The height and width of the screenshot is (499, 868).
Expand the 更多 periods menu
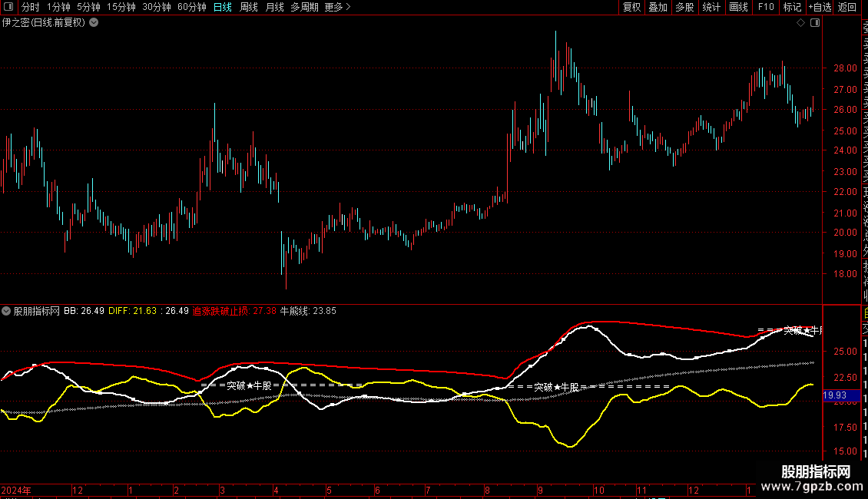[x=338, y=7]
